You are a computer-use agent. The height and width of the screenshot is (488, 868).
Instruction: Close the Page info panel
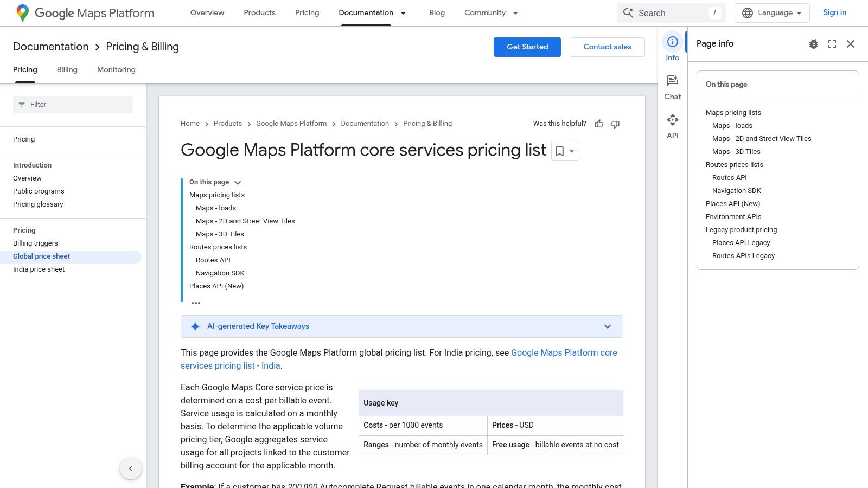(851, 44)
